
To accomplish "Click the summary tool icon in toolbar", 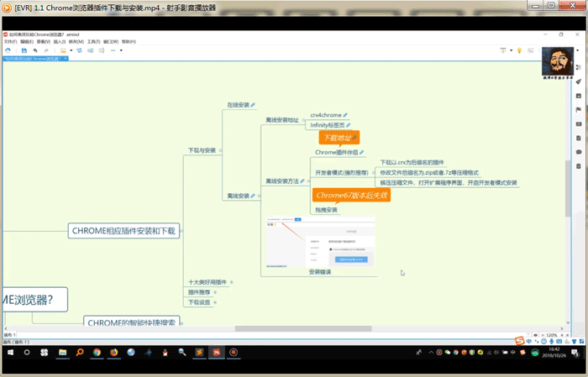I will 102,50.
